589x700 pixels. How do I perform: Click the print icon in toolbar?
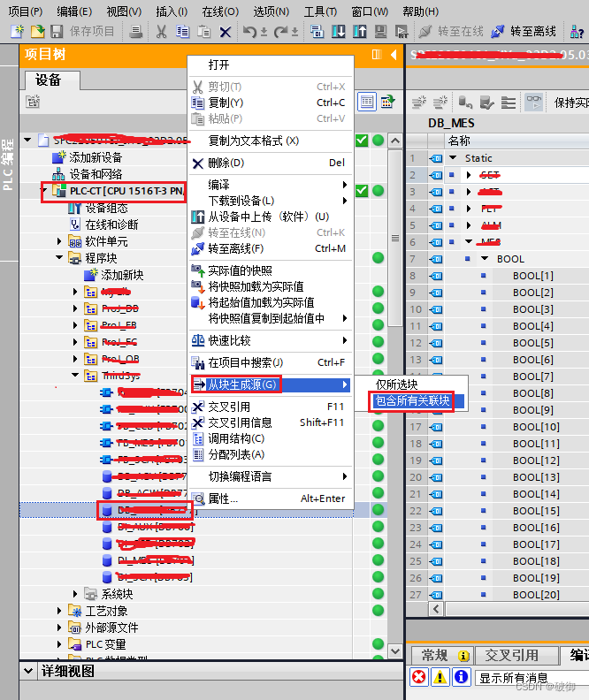(x=135, y=31)
